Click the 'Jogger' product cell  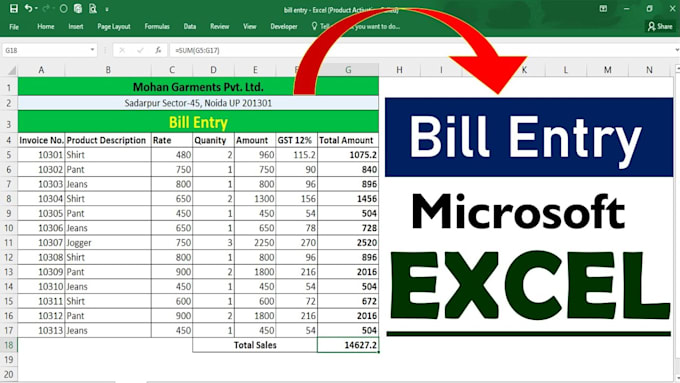108,242
